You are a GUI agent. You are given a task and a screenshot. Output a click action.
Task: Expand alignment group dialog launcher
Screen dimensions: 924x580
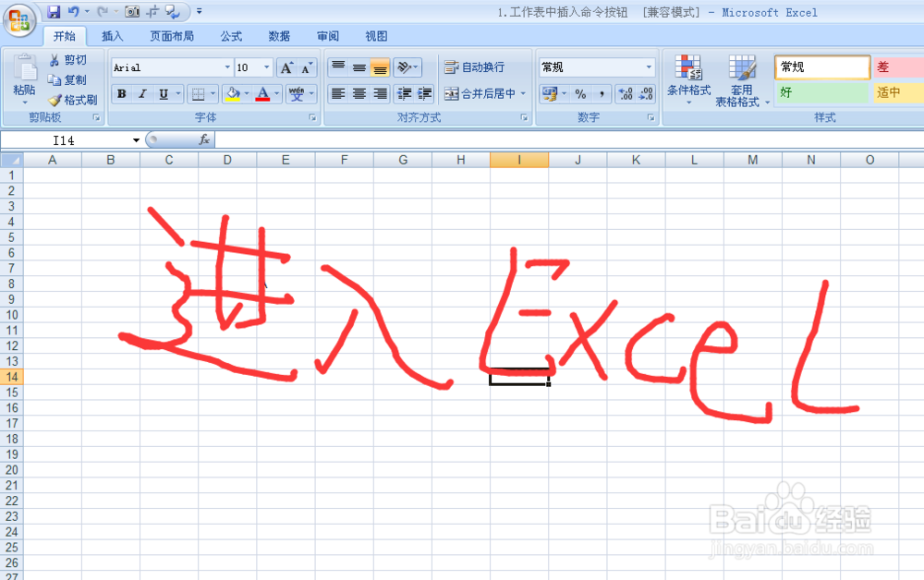(x=524, y=118)
